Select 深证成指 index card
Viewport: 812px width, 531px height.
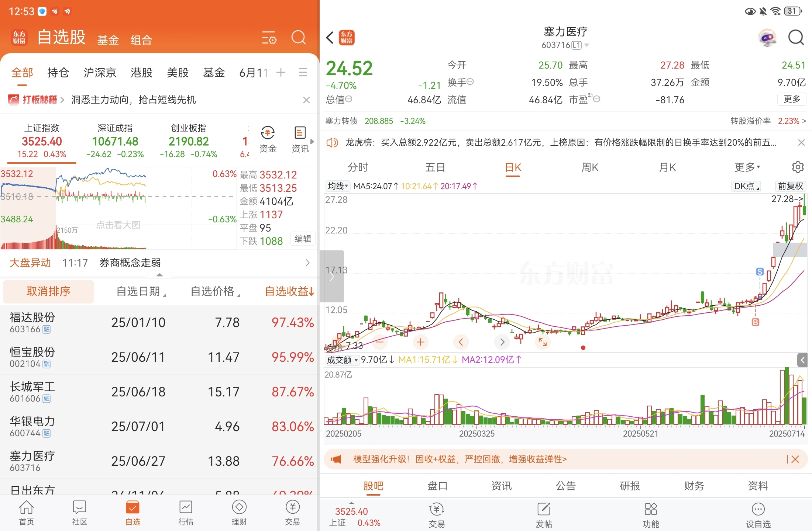115,141
